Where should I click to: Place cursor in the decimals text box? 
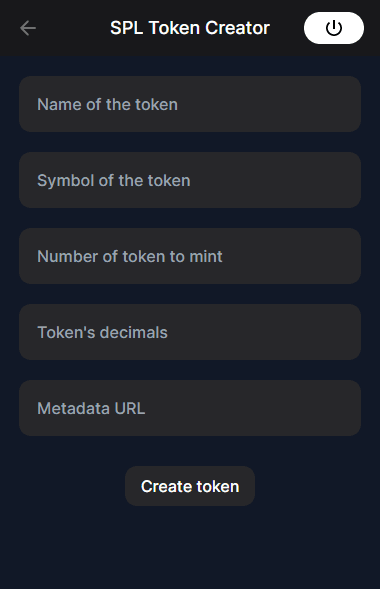point(190,332)
